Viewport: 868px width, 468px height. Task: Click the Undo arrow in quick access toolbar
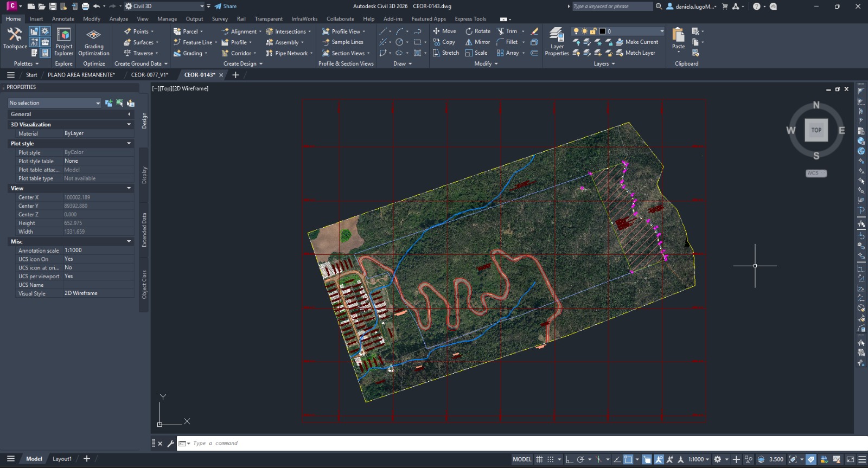click(96, 7)
